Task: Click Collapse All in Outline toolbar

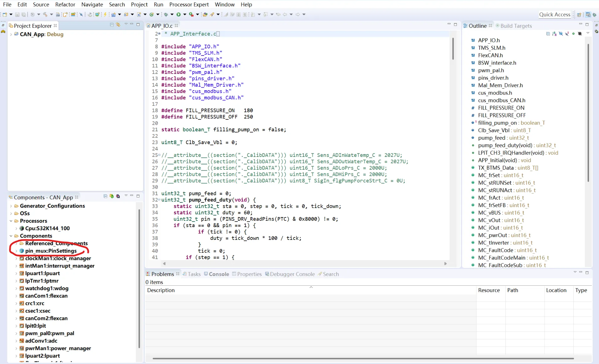Action: point(548,34)
